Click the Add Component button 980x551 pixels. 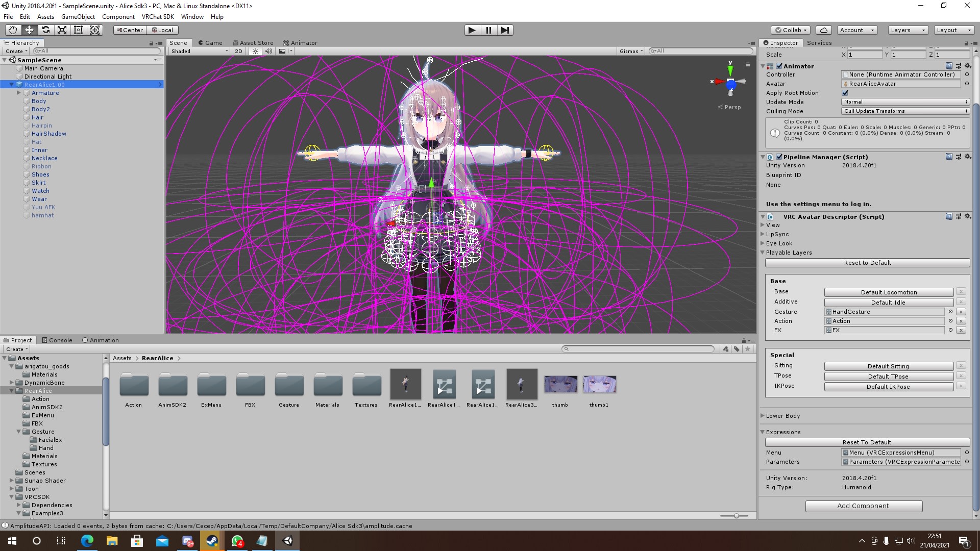click(864, 506)
